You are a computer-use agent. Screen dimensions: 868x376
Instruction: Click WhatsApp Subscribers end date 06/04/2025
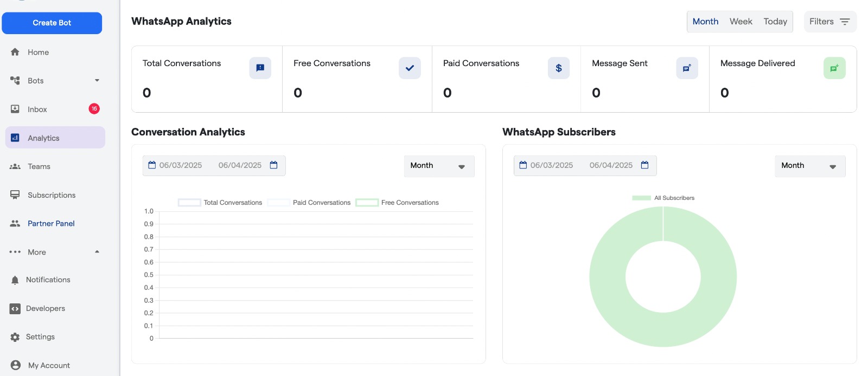point(611,165)
